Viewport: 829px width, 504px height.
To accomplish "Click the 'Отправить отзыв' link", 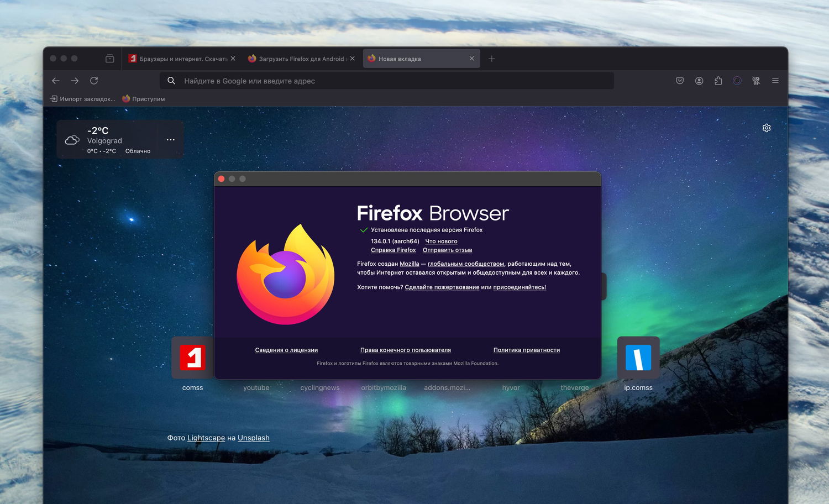I will 447,250.
